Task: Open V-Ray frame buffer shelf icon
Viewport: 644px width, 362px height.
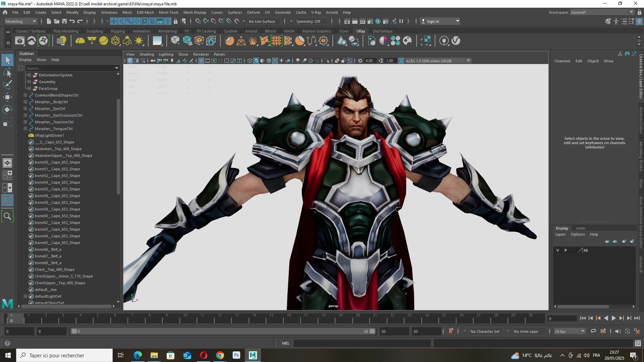Action: (20, 41)
